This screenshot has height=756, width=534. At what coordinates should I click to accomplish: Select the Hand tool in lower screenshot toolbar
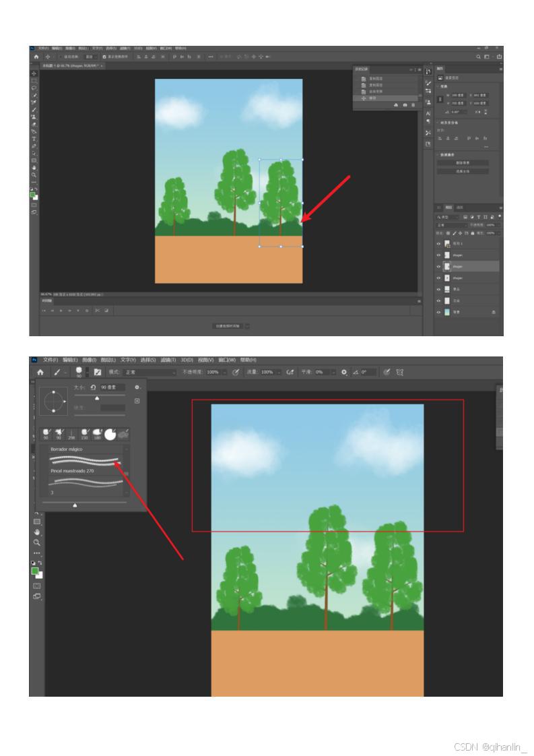36,532
